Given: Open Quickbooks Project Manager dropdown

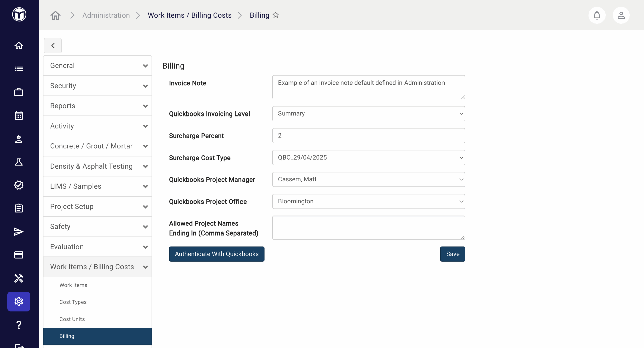Looking at the screenshot, I should (369, 179).
